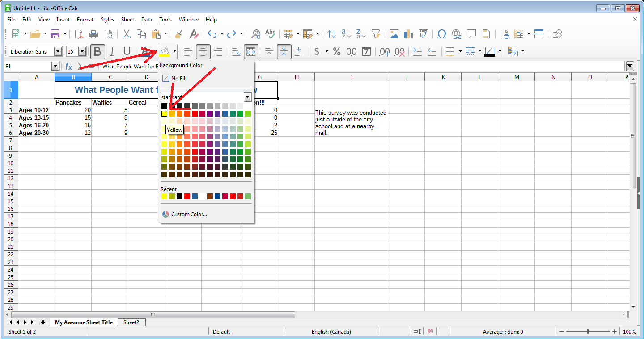Viewport: 644px width, 339px height.
Task: Click the Undo arrow icon
Action: [x=212, y=34]
